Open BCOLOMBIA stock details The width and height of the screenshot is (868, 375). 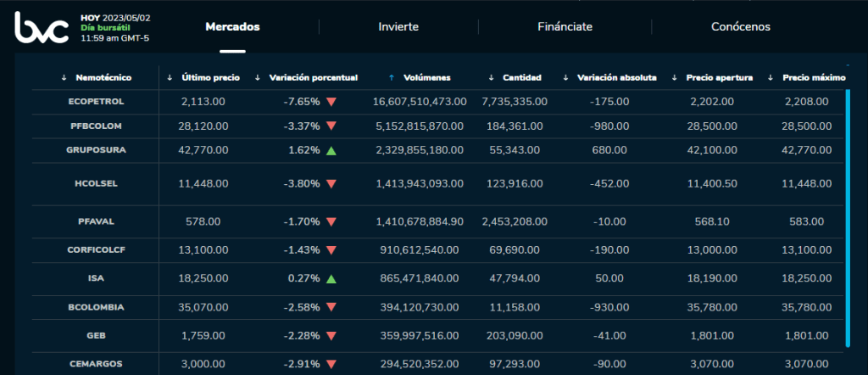(96, 307)
